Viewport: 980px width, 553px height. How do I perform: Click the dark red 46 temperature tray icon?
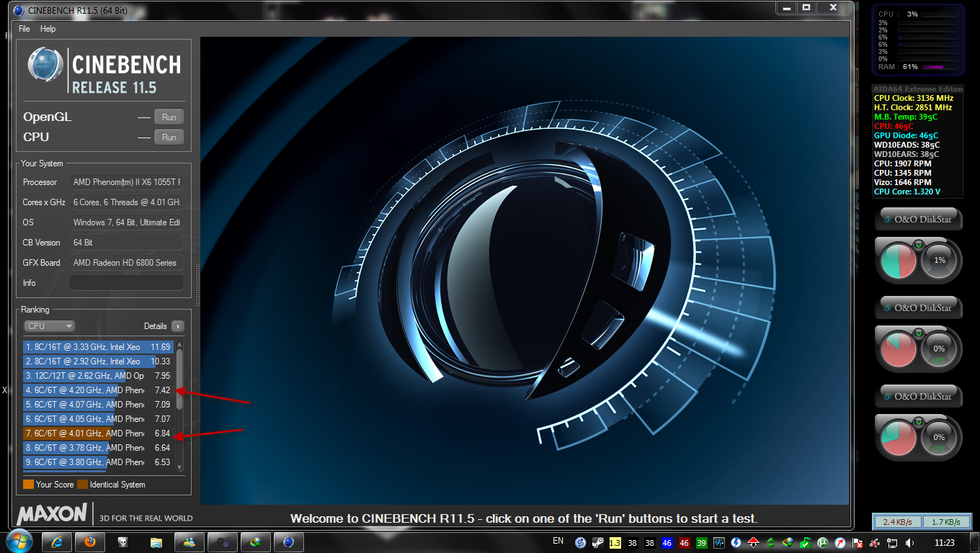point(684,542)
